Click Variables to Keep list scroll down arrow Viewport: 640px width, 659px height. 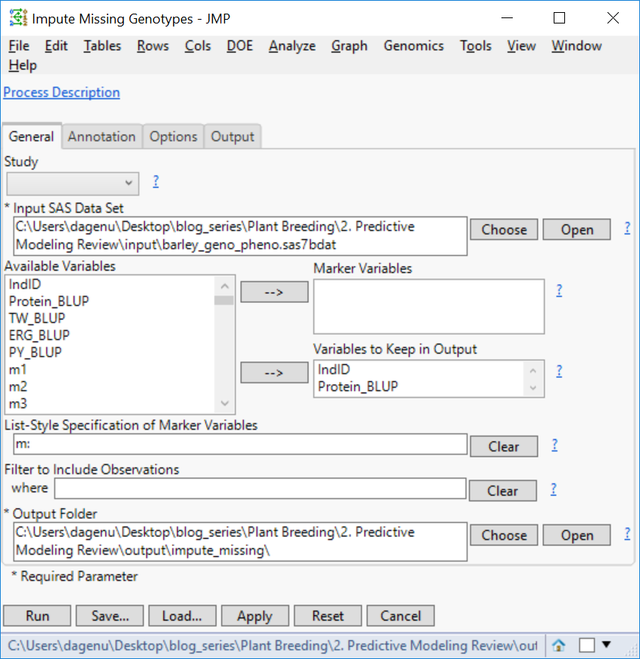(533, 387)
